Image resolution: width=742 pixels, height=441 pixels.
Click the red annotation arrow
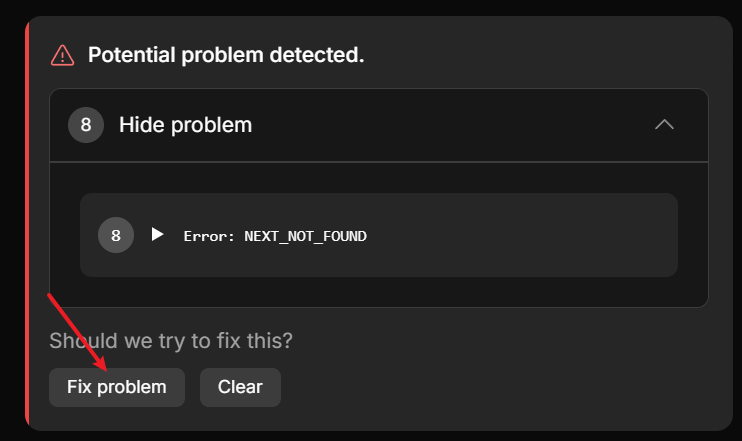click(x=74, y=326)
